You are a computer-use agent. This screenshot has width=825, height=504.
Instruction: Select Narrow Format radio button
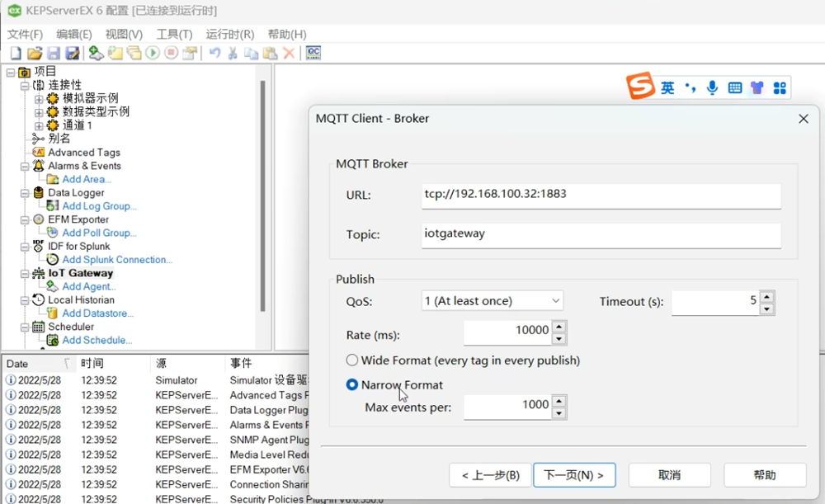point(352,384)
